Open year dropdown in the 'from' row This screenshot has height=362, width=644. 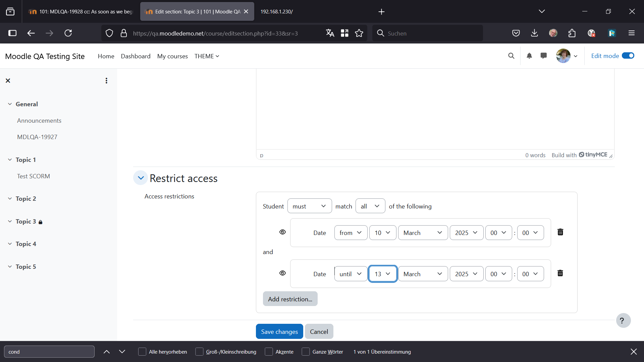click(467, 233)
